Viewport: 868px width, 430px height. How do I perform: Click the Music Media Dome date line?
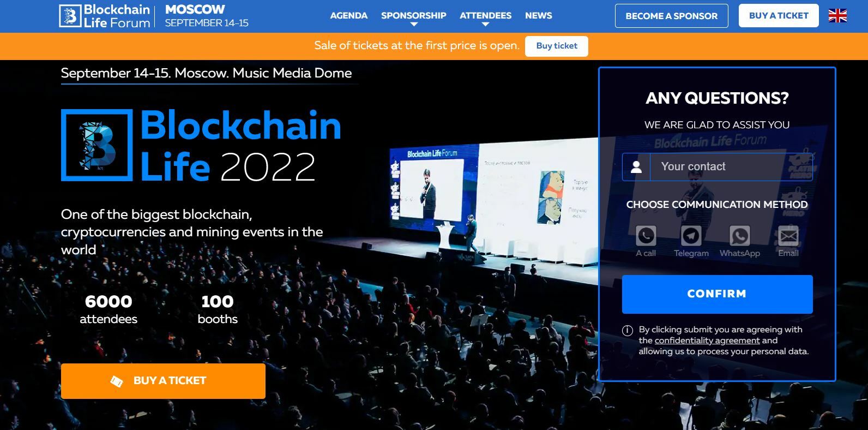pos(206,73)
